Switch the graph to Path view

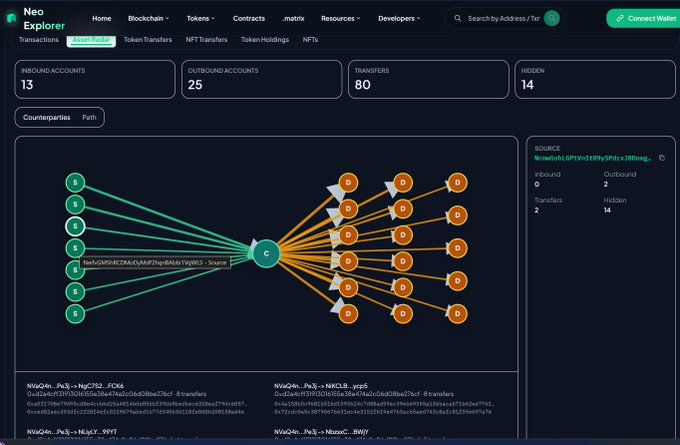89,118
